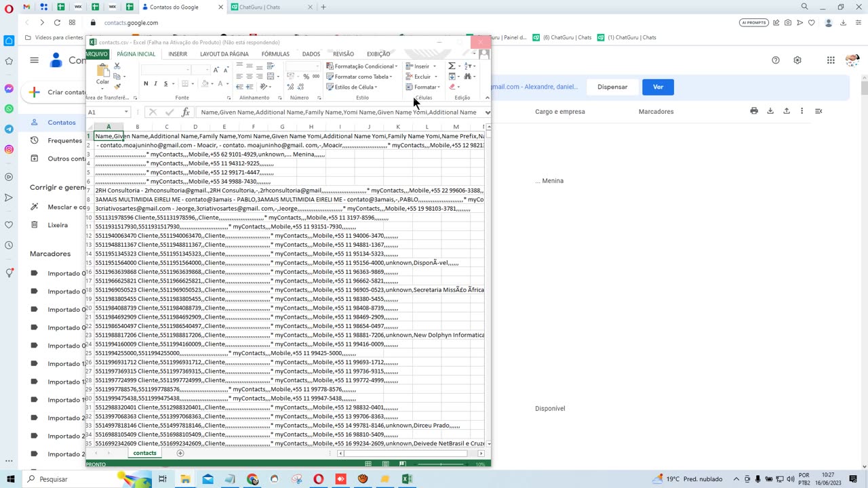Click the Excel zoom slider
This screenshot has height=488, width=868.
pos(441,464)
